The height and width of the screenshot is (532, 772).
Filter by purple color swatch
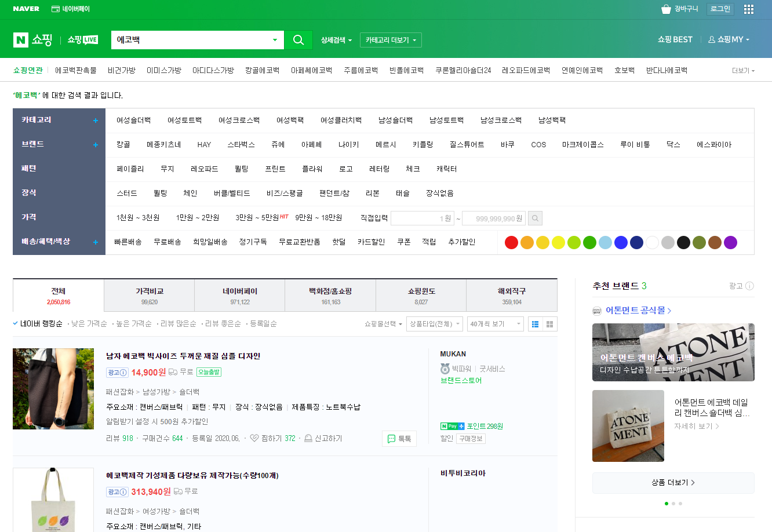[730, 243]
